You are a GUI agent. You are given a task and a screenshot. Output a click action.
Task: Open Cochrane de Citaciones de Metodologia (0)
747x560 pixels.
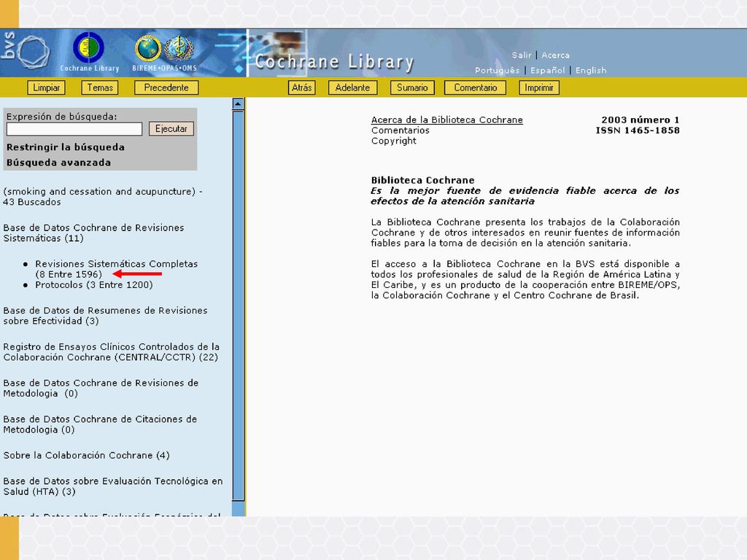click(100, 424)
